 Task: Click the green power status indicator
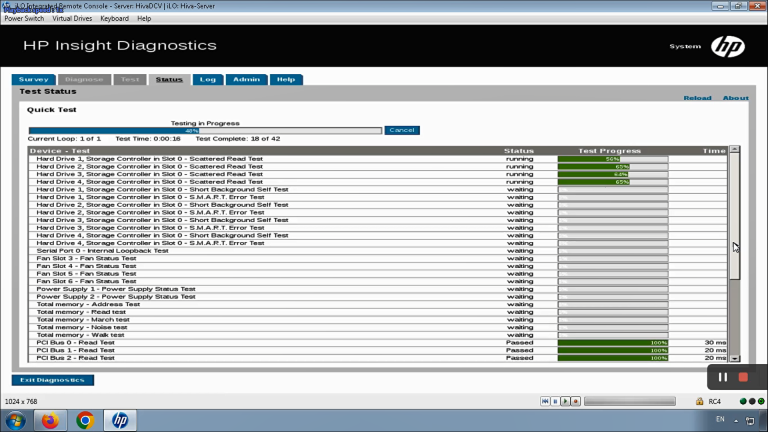pos(761,401)
